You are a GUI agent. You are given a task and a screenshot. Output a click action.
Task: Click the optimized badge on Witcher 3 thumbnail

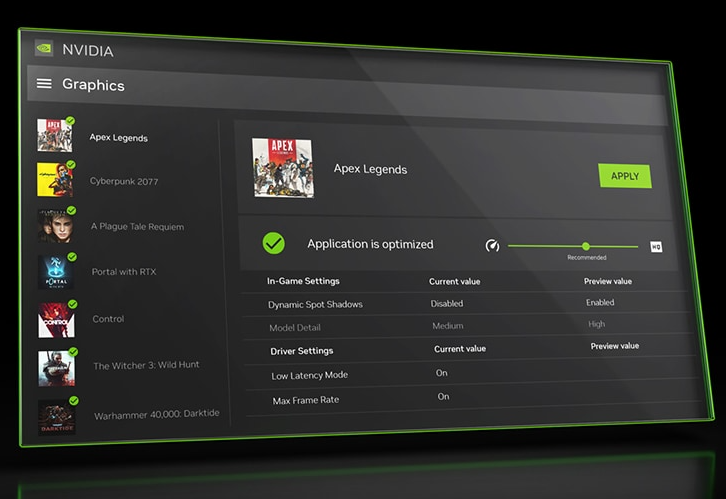73,352
